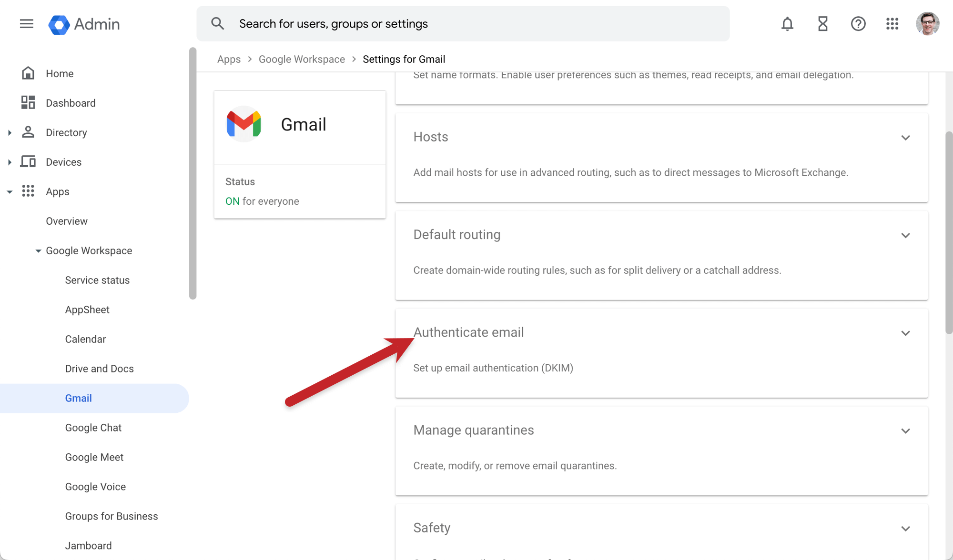Open Google Meet settings
953x560 pixels.
click(94, 457)
